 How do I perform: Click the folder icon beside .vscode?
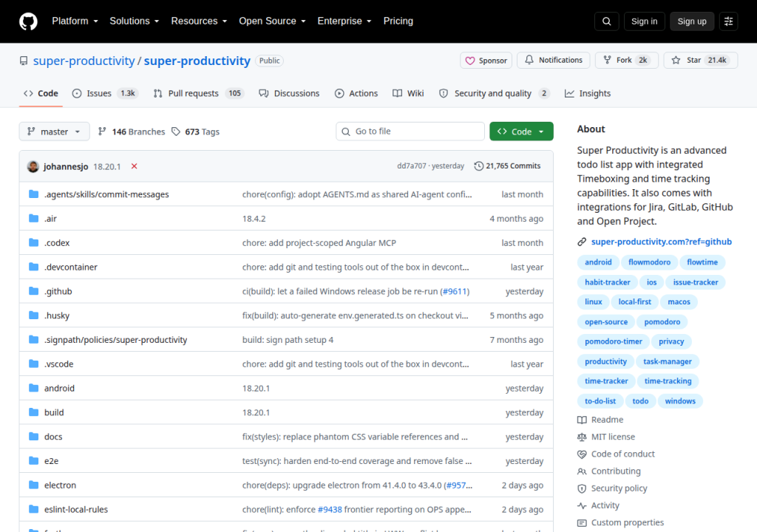pos(33,364)
